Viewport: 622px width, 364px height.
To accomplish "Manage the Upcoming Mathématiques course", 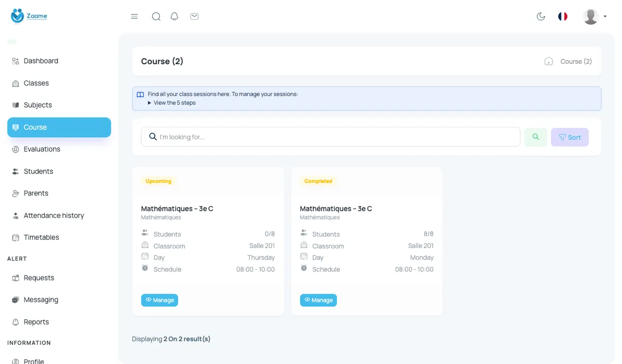I will (x=160, y=300).
